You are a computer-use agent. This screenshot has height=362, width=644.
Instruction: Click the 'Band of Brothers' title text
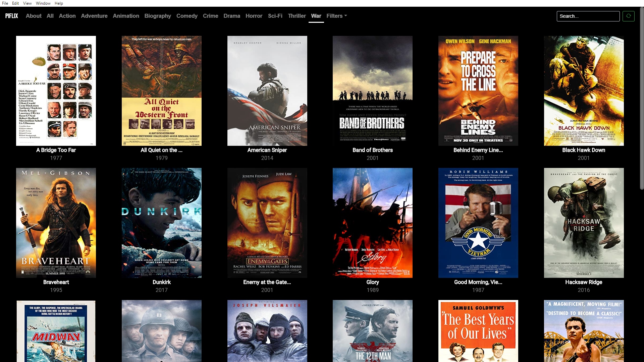(x=373, y=150)
